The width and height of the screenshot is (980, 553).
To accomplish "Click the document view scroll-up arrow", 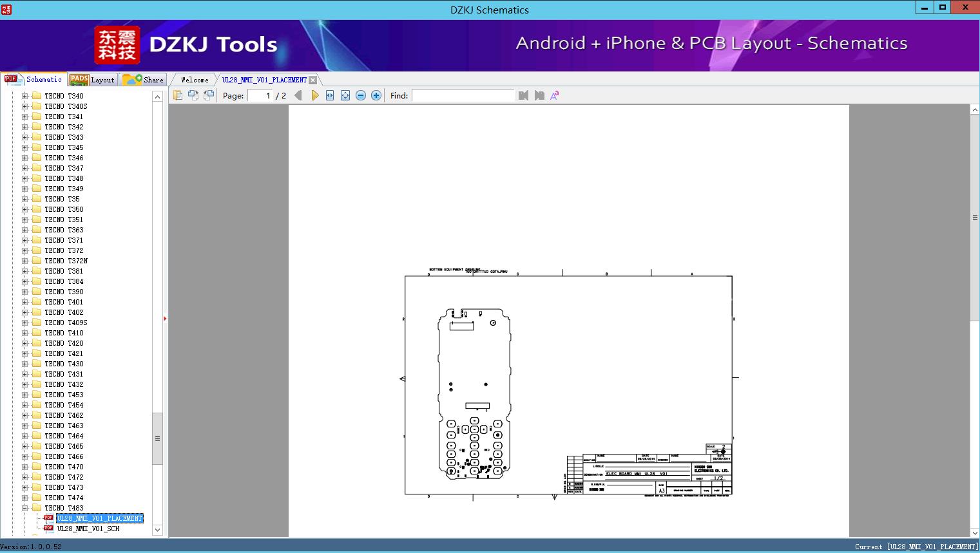I will point(975,110).
